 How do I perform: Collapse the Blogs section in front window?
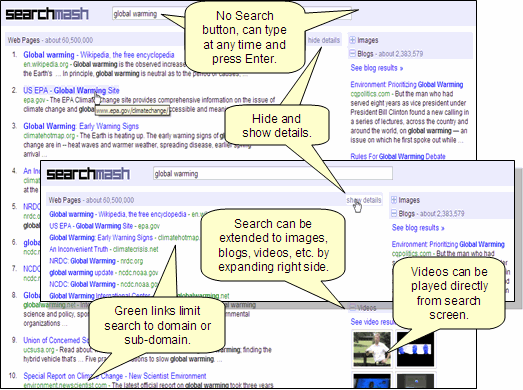(394, 214)
